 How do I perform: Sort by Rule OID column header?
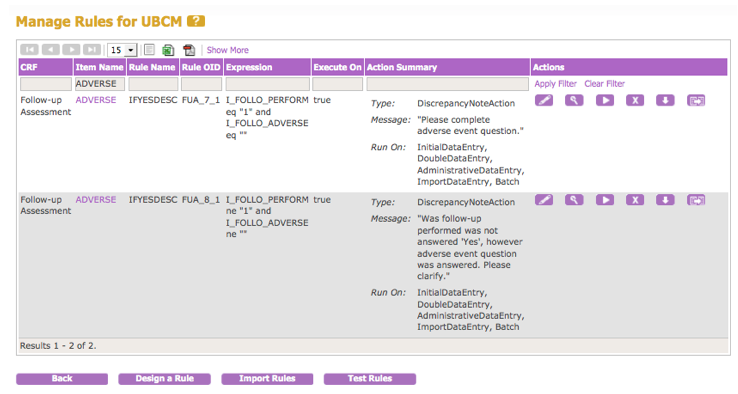201,67
